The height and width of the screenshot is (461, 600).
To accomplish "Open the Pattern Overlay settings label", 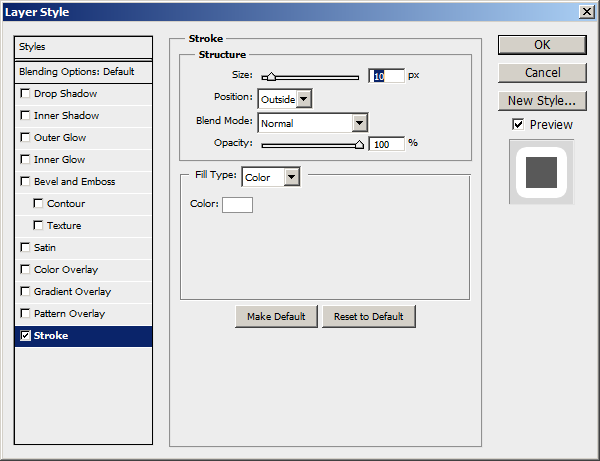I will pyautogui.click(x=69, y=314).
